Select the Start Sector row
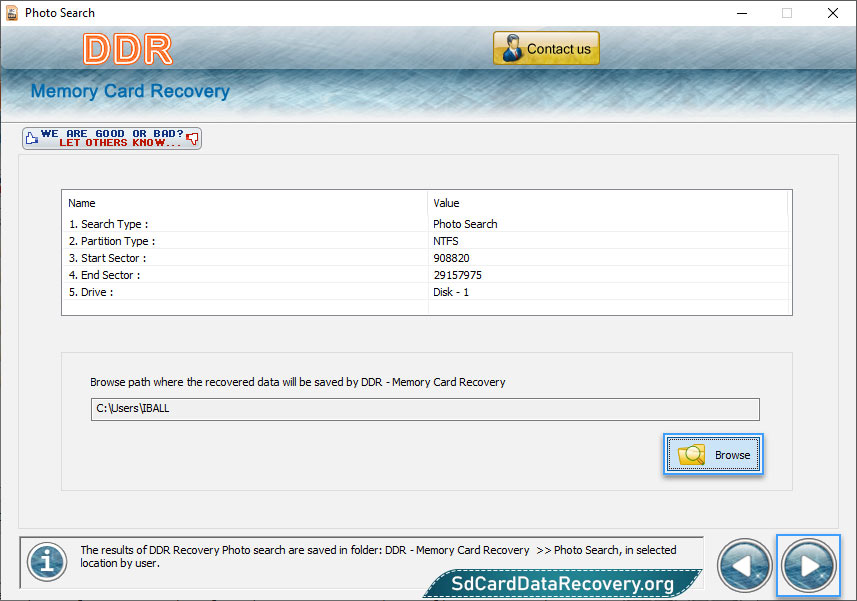This screenshot has width=857, height=601. pyautogui.click(x=425, y=258)
